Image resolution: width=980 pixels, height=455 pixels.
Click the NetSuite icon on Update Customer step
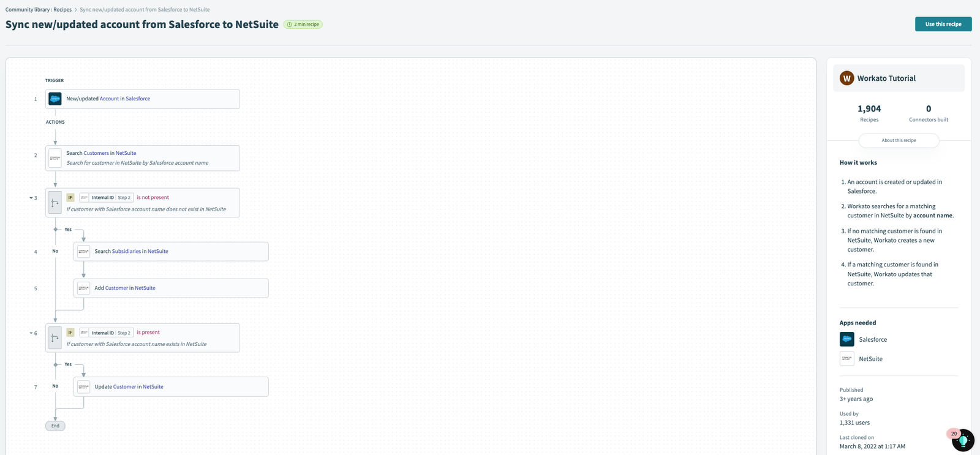pyautogui.click(x=84, y=386)
